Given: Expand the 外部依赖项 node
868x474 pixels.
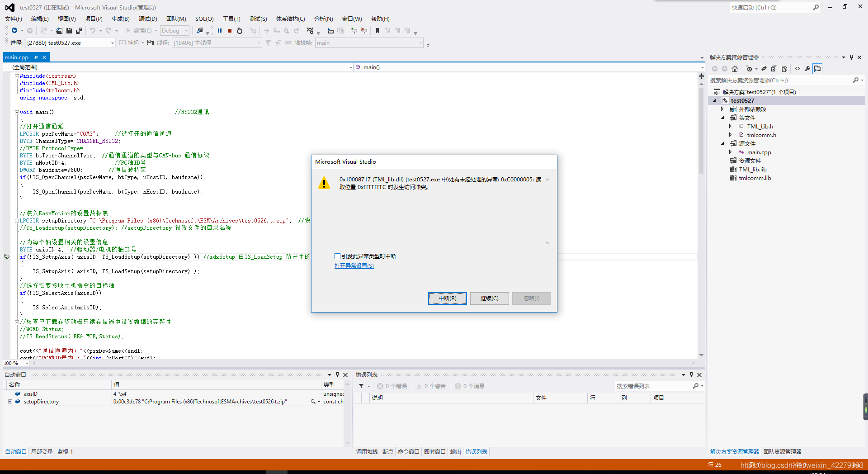Looking at the screenshot, I should pyautogui.click(x=722, y=109).
